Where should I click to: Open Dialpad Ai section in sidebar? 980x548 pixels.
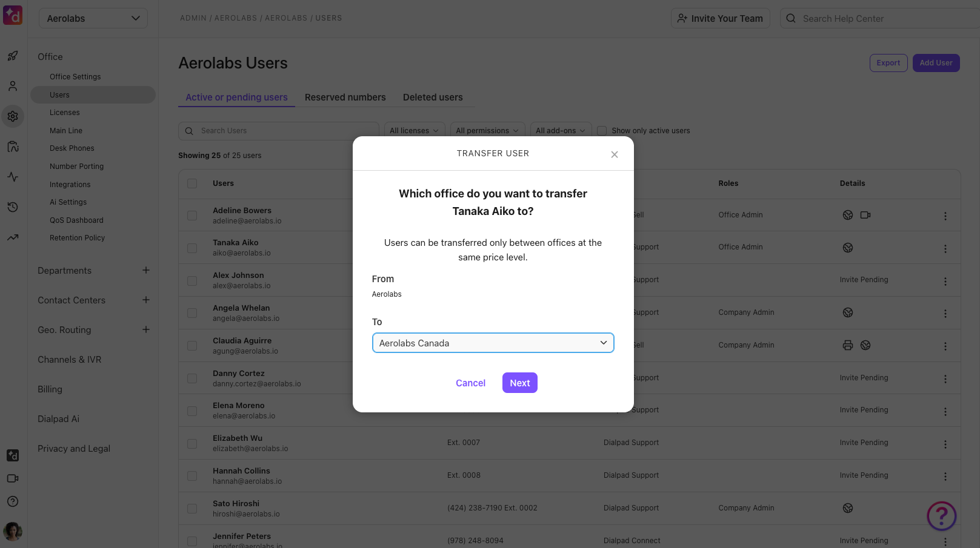pos(58,419)
